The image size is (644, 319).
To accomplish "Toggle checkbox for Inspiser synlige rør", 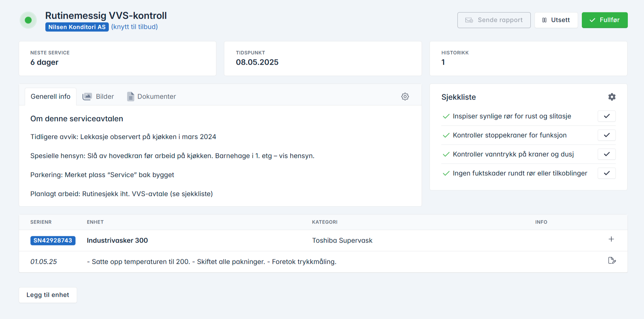I will click(x=606, y=116).
